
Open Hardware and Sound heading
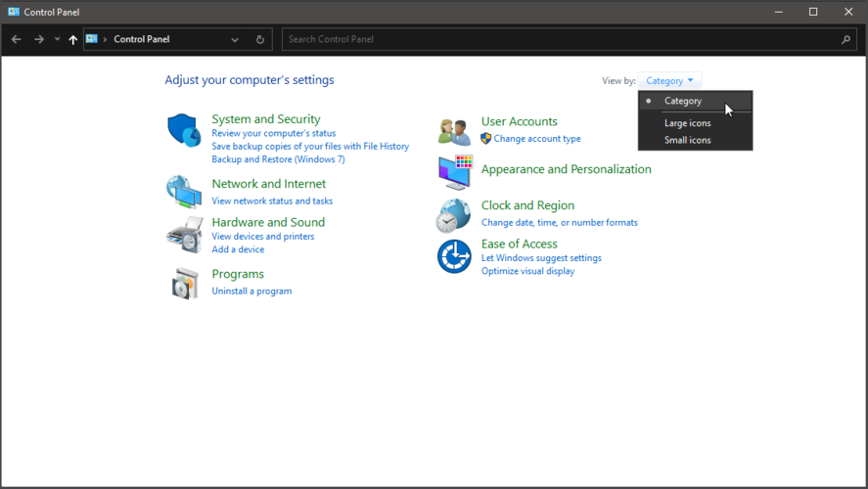pyautogui.click(x=268, y=222)
